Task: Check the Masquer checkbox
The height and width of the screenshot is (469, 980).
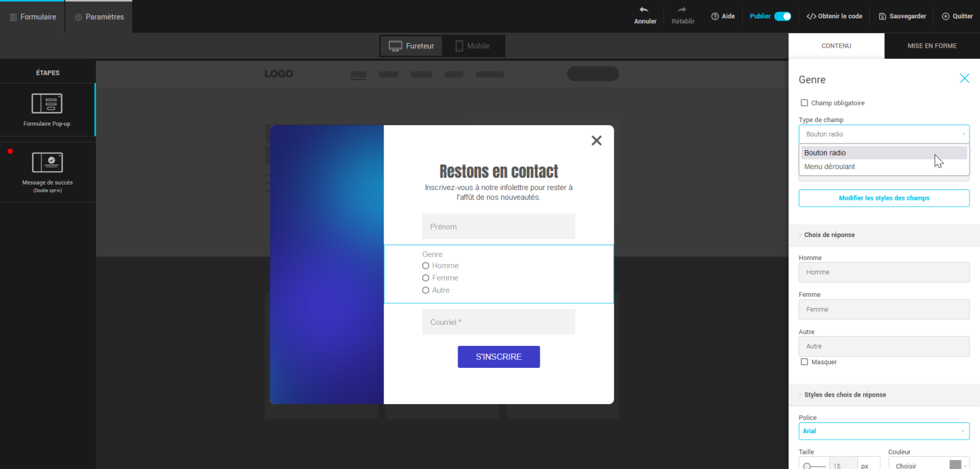Action: [804, 362]
